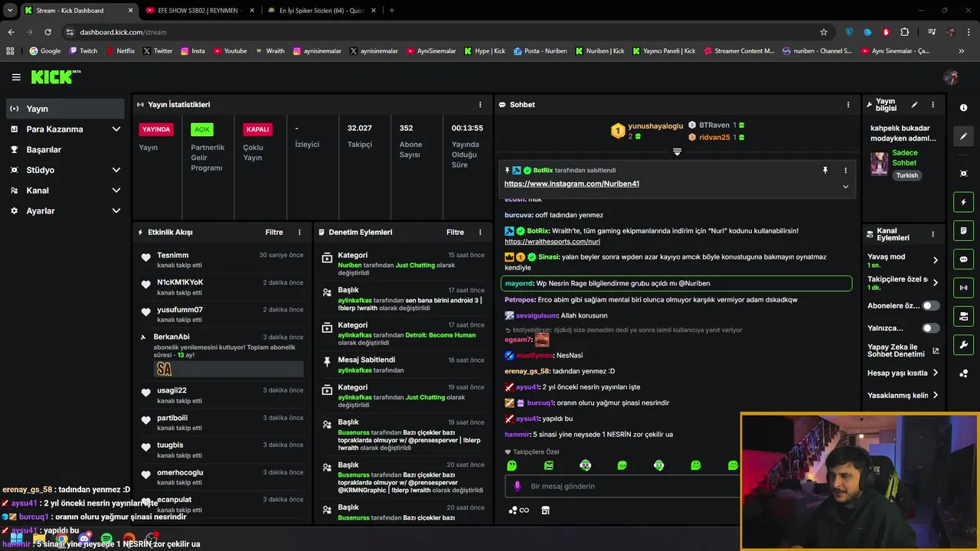Viewport: 980px width, 551px height.
Task: Open Yavaş mod settings
Action: [x=903, y=260]
